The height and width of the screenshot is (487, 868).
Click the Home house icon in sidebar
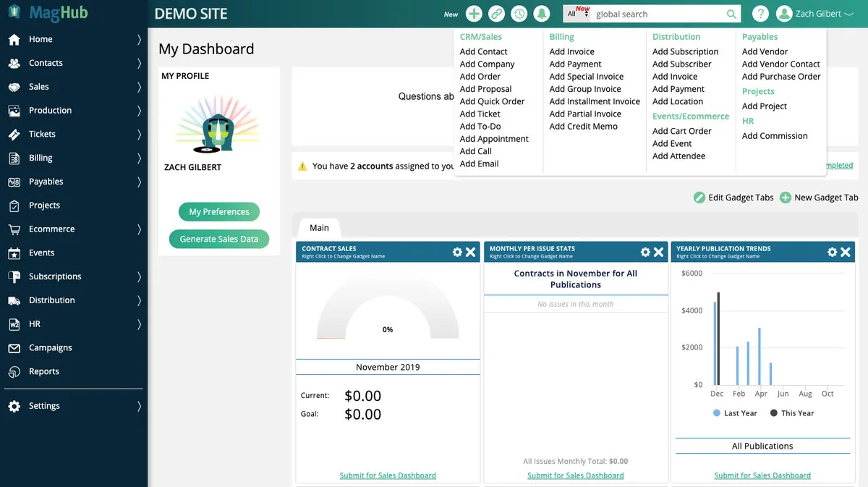coord(14,39)
